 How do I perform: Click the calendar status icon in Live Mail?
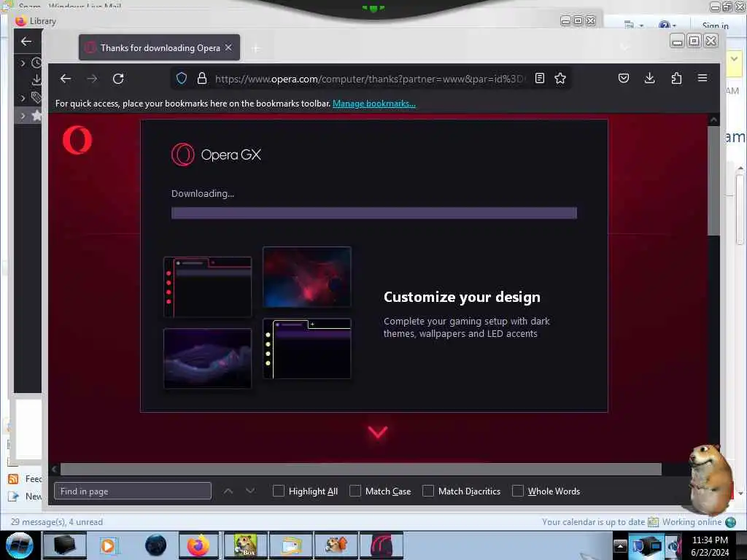[x=653, y=522]
